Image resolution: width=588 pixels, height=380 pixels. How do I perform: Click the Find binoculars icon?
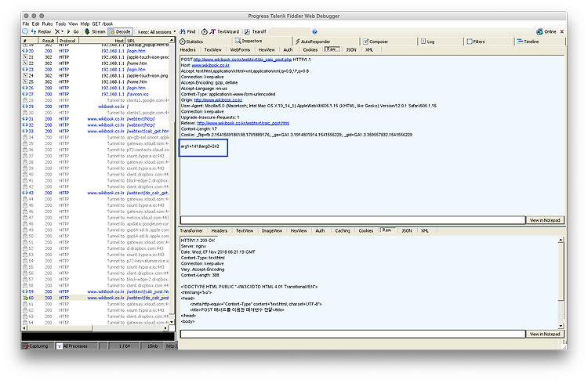click(183, 31)
